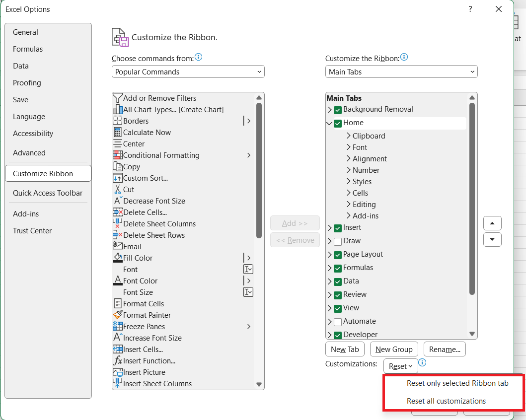Uncheck the Review tab checkbox
Image resolution: width=526 pixels, height=420 pixels.
coord(338,295)
